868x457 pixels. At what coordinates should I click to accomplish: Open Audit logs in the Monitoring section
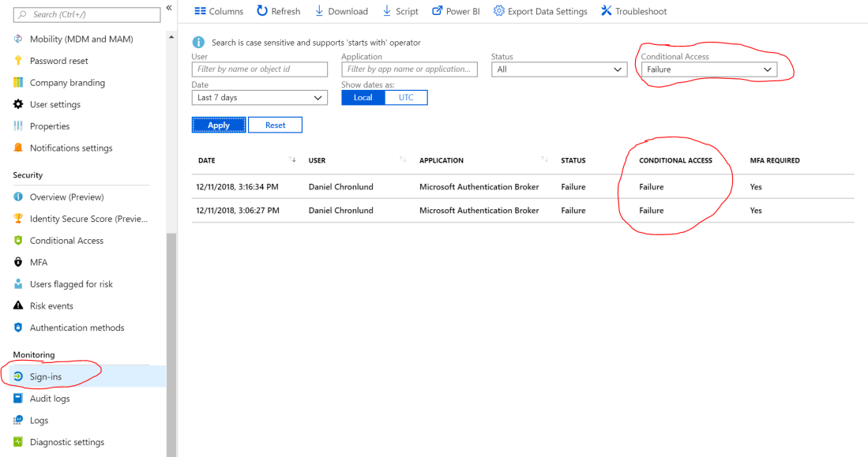tap(50, 399)
